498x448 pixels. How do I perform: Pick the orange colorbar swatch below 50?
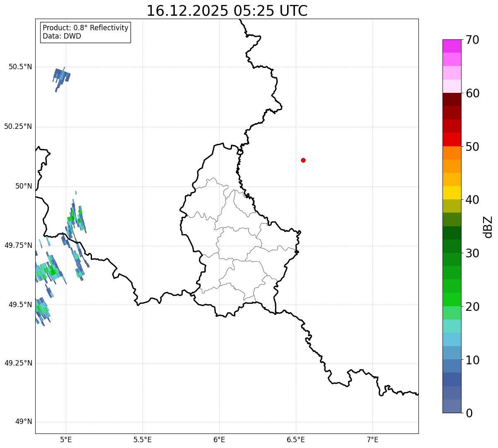(452, 153)
